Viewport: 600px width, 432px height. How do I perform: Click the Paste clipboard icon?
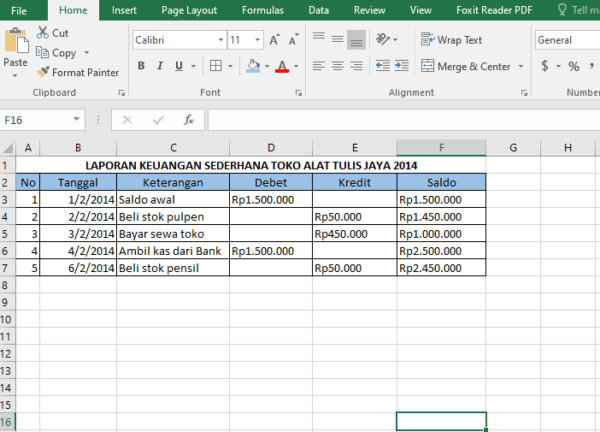click(16, 41)
